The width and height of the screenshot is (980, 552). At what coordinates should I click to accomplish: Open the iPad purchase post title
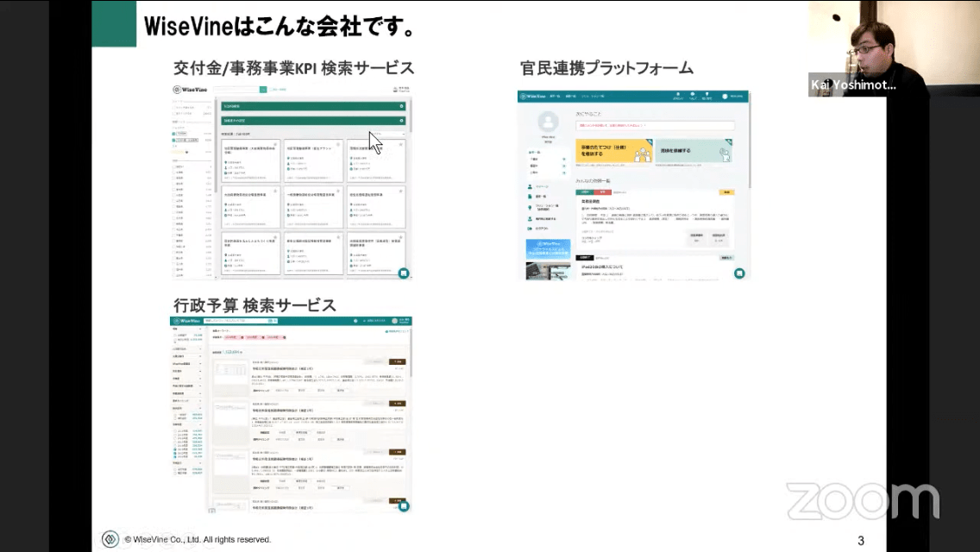(x=602, y=267)
